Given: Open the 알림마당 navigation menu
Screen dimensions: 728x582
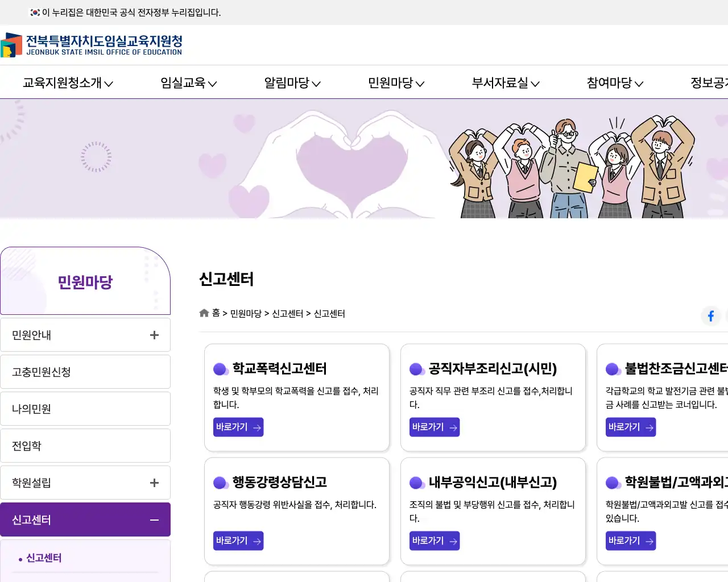Looking at the screenshot, I should (x=292, y=82).
